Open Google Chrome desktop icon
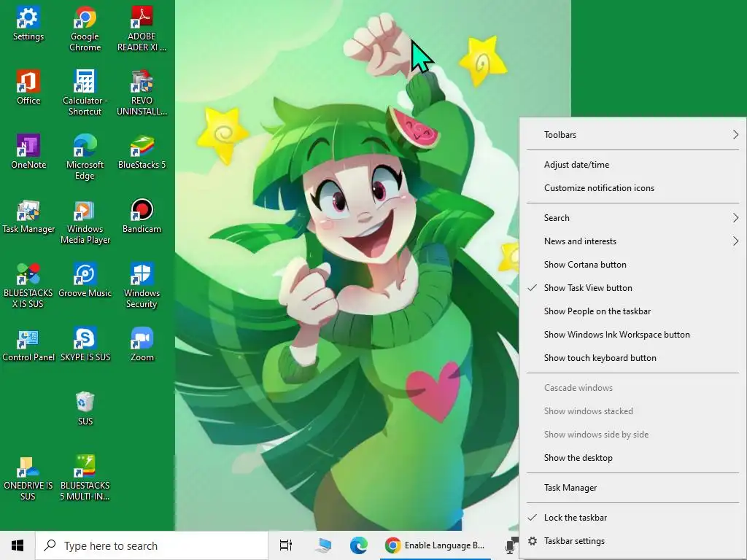747x560 pixels. 85,28
